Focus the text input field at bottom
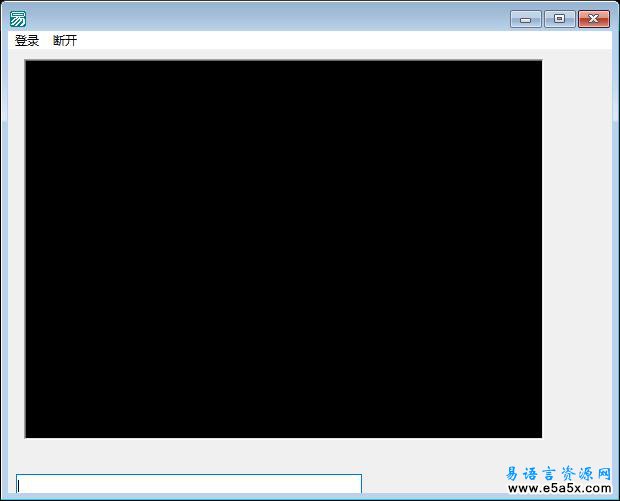The height and width of the screenshot is (501, 620). click(189, 484)
